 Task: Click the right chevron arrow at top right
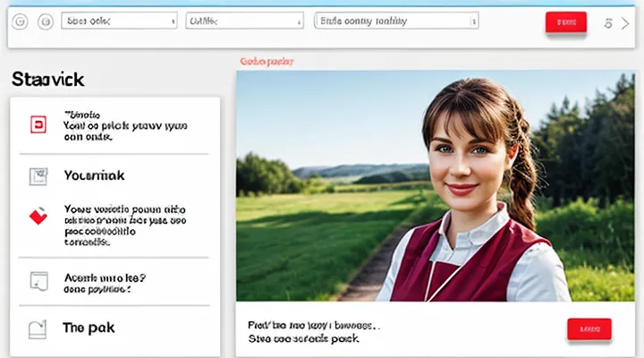pos(625,22)
